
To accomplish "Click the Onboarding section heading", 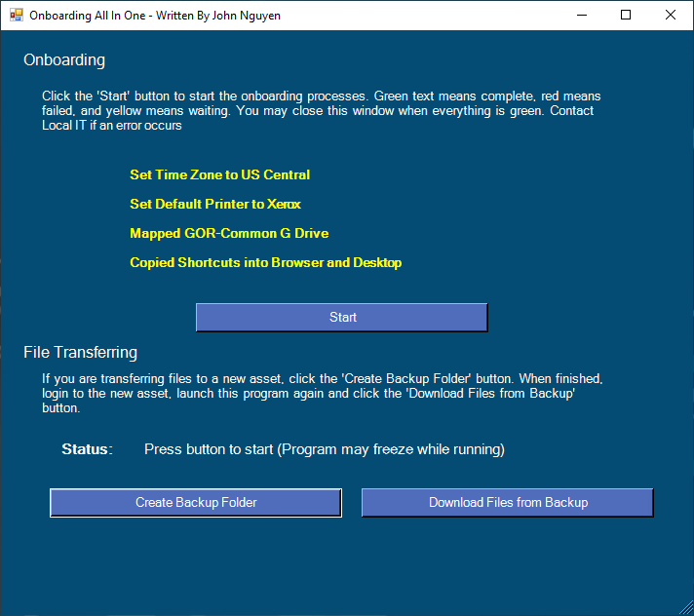I will [64, 59].
